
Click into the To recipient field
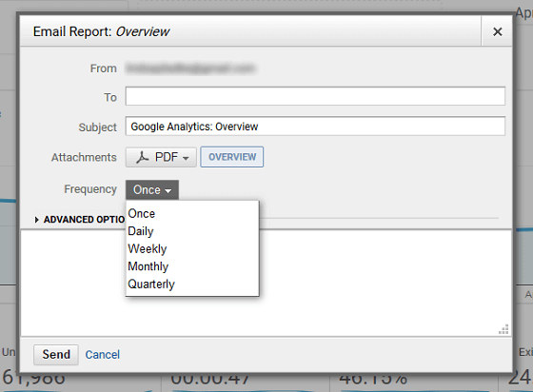click(315, 96)
